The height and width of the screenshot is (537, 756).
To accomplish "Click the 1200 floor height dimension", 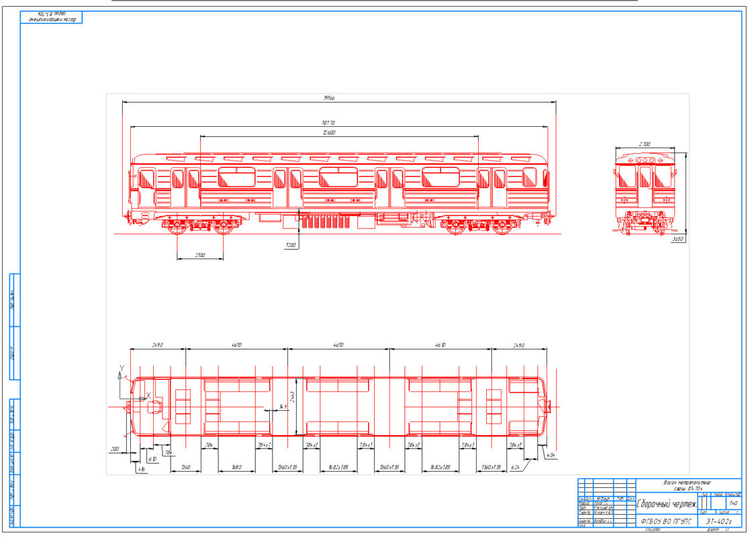I will click(291, 245).
